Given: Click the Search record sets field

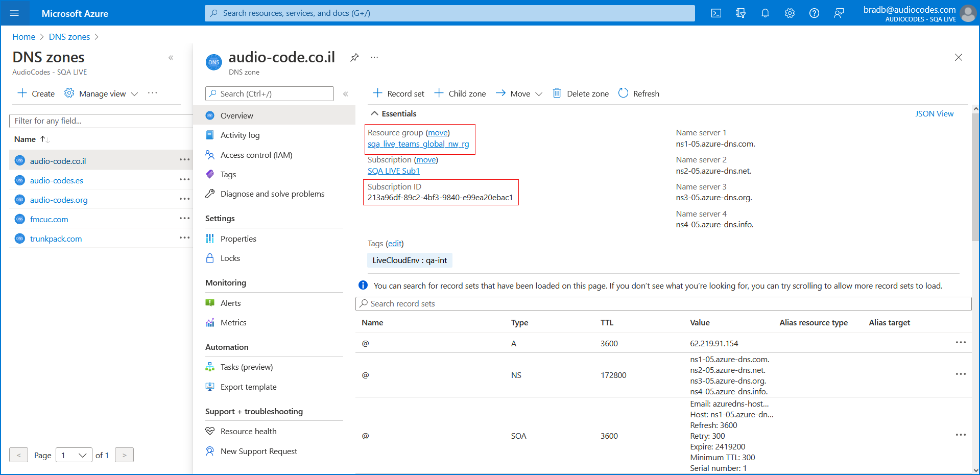Looking at the screenshot, I should tap(663, 303).
